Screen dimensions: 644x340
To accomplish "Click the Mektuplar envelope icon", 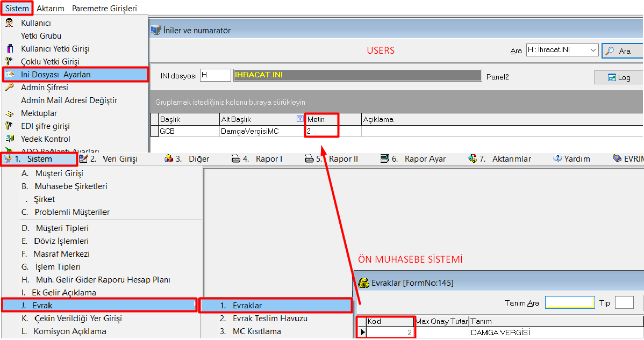I will pos(9,114).
